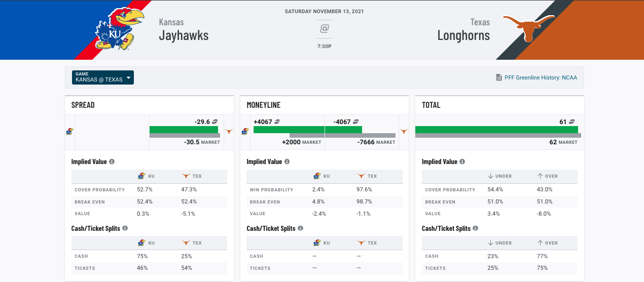The image size is (644, 282).
Task: Click the Jayhawk icon left of Spread bar
Action: coord(69,132)
